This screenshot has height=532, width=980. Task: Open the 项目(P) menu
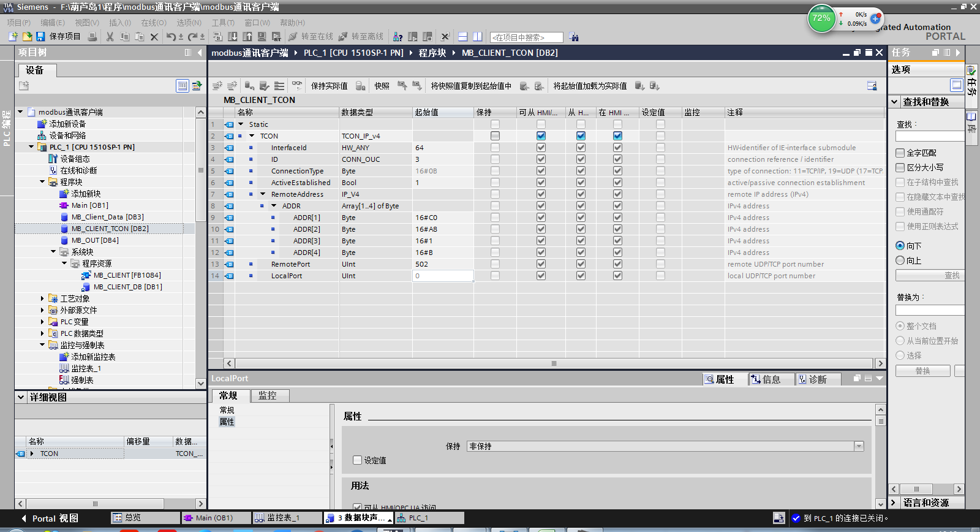18,23
